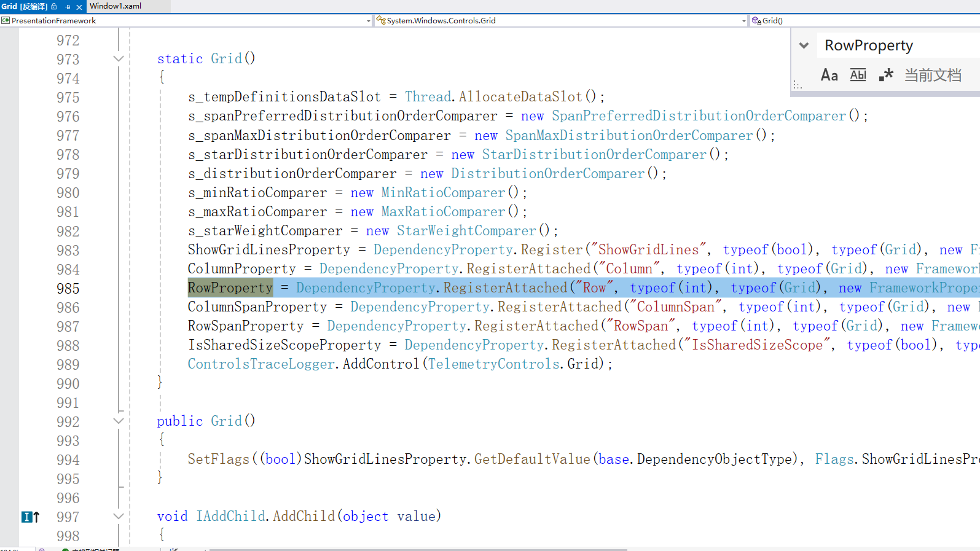Viewport: 980px width, 551px height.
Task: Switch to the Window1.xaml tab
Action: [x=116, y=6]
